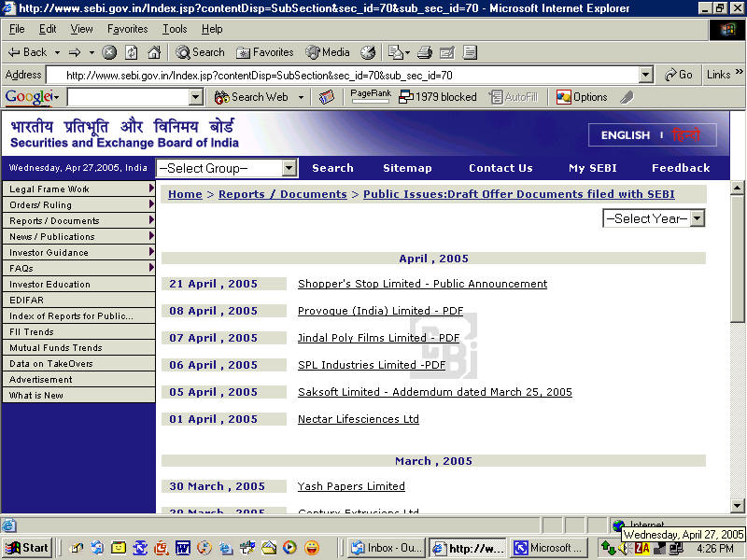This screenshot has height=560, width=747.
Task: Open FII Trends sidebar item
Action: click(78, 332)
